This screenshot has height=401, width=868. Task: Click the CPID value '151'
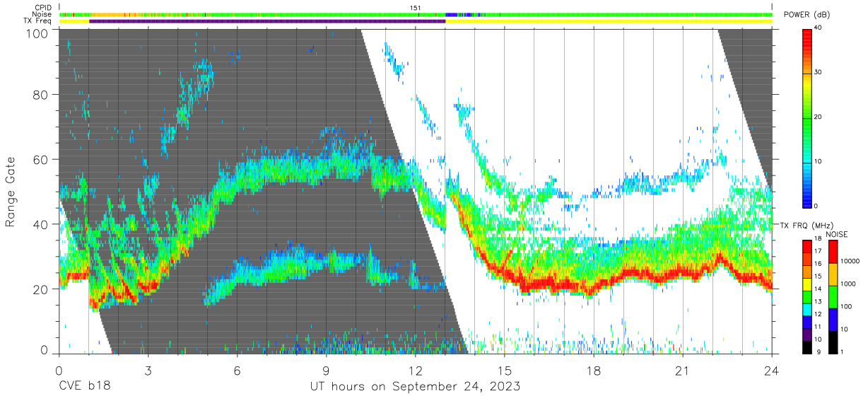coord(416,8)
